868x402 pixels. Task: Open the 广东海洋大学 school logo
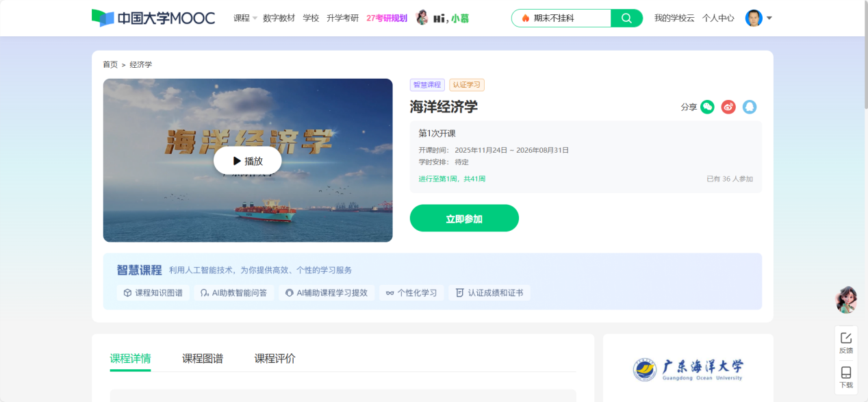point(687,370)
